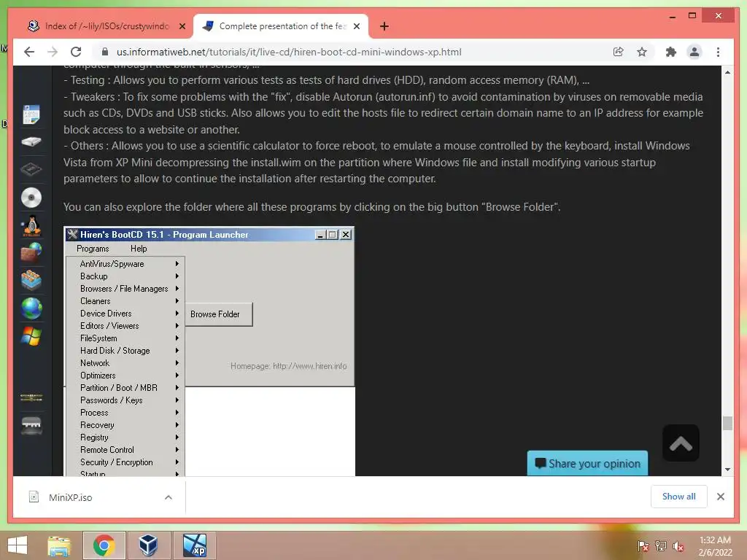Viewport: 747px width, 560px height.
Task: Click the scrollbar up arrow
Action: [727, 72]
